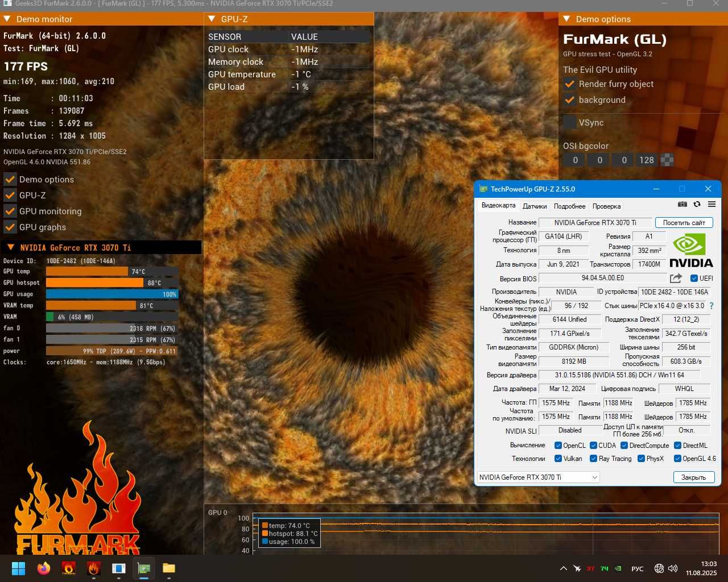This screenshot has width=728, height=582.
Task: Click the NVIDIA GeForce RTX 3070 Ti name field
Action: [x=595, y=223]
